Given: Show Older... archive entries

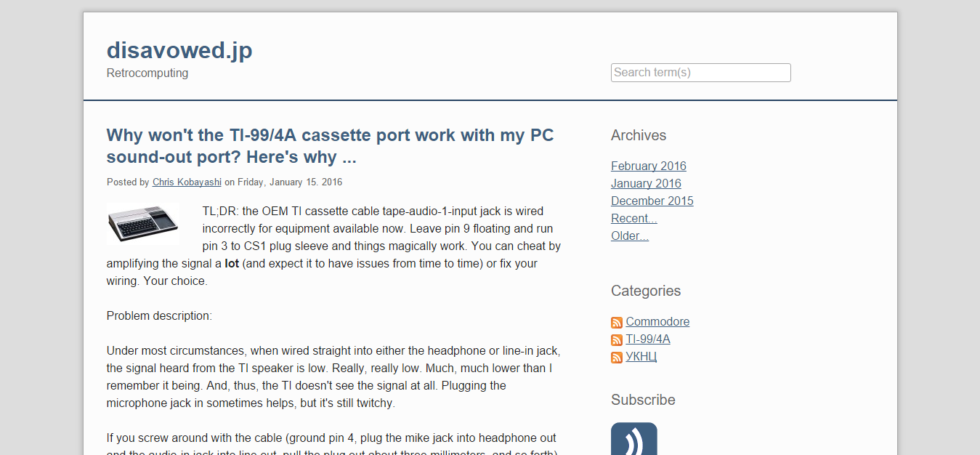Looking at the screenshot, I should [x=630, y=235].
